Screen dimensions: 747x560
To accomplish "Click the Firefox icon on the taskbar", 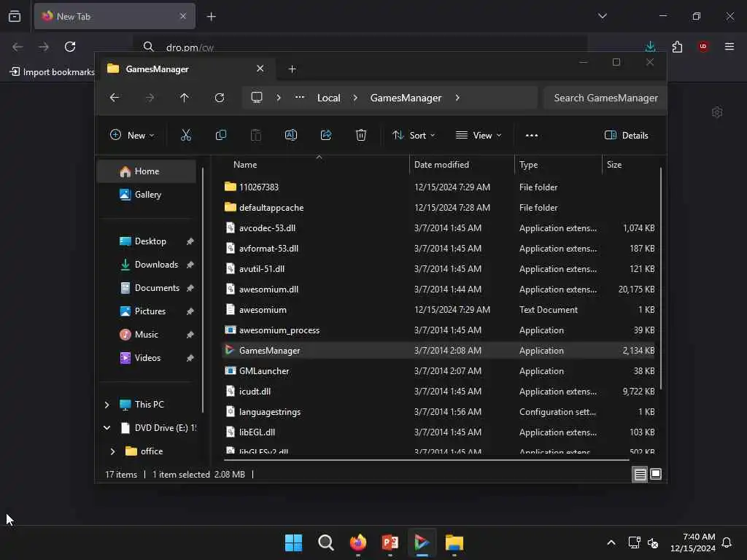I will tap(358, 542).
